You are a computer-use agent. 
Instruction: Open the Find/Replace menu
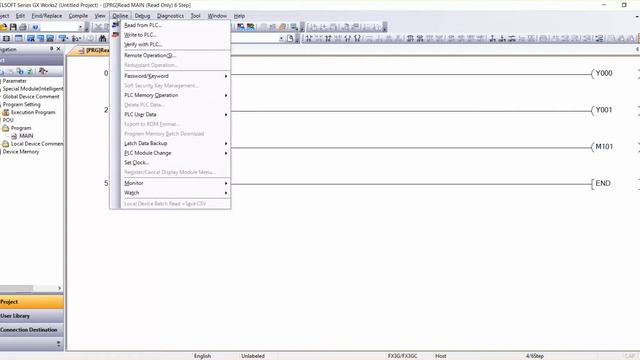point(47,16)
